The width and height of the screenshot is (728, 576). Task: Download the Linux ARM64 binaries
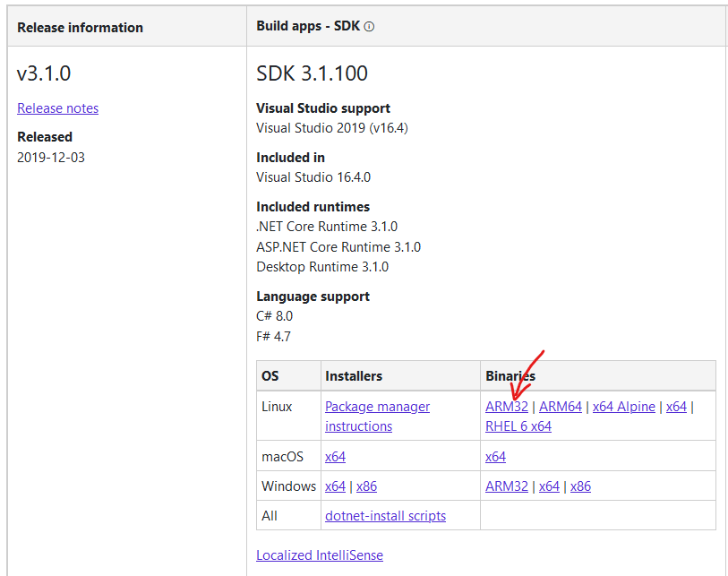coord(561,407)
